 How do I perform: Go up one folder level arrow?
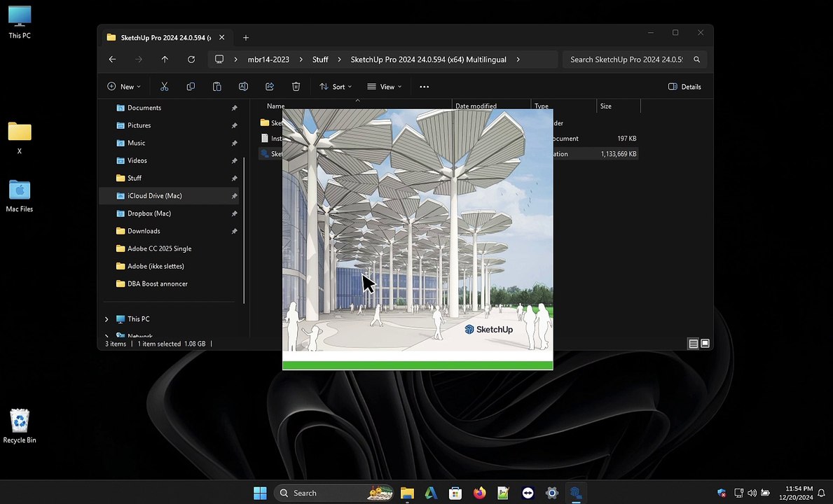pos(165,59)
